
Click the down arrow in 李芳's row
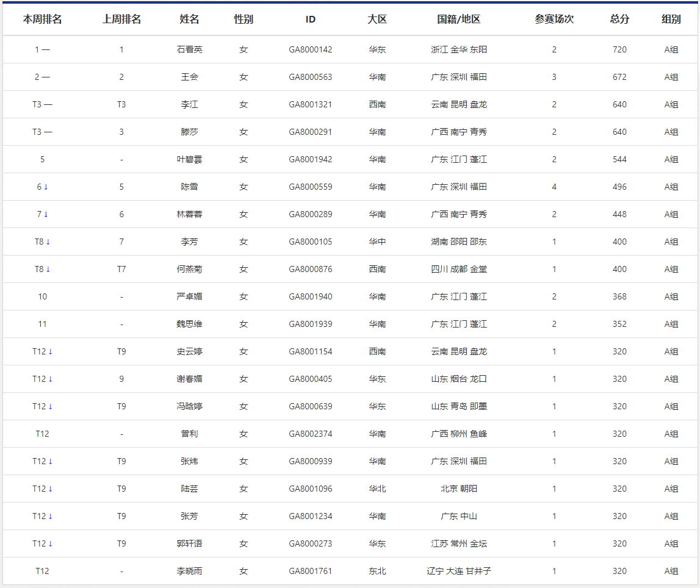click(48, 242)
